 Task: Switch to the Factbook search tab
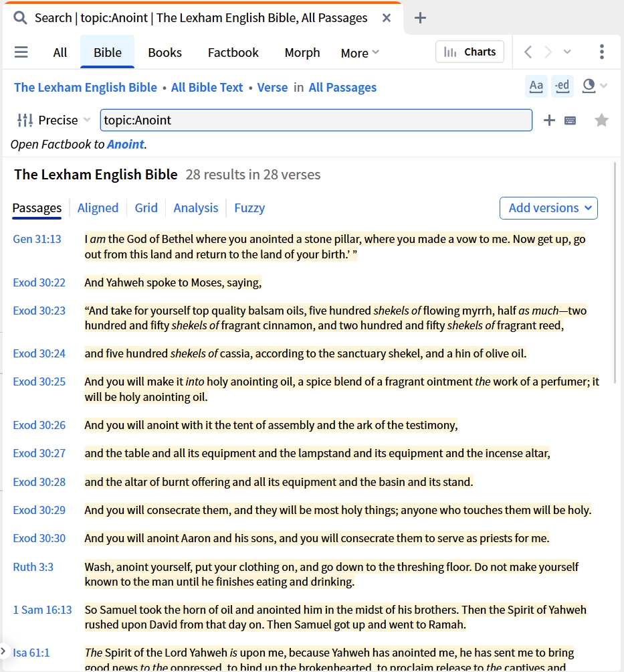[x=233, y=53]
